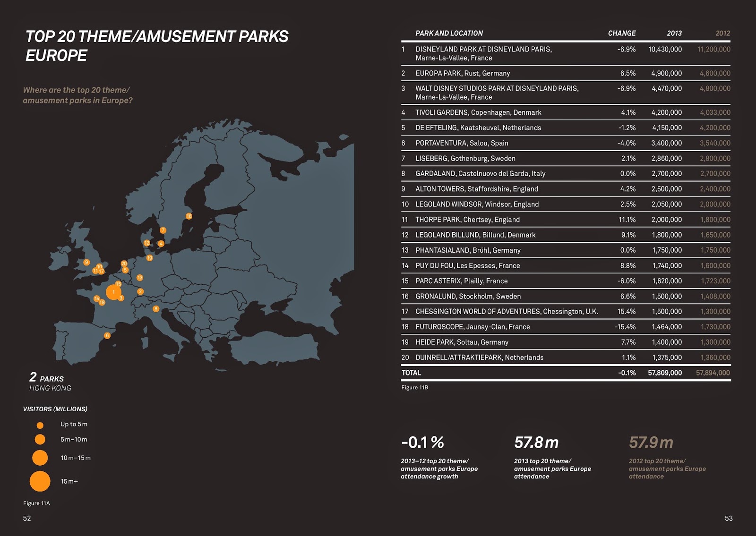Click 'HEIDE PARK, Soltau, Germany' text
The width and height of the screenshot is (756, 536).
tap(462, 342)
